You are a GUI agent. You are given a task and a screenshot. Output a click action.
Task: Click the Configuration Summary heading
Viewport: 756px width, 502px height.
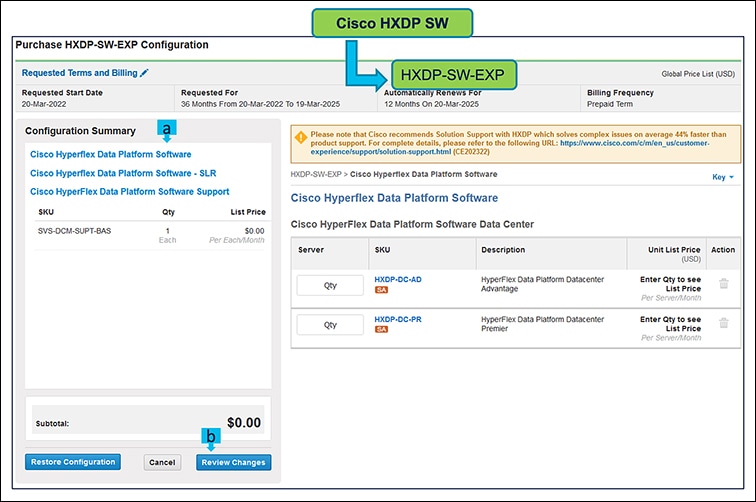click(81, 131)
